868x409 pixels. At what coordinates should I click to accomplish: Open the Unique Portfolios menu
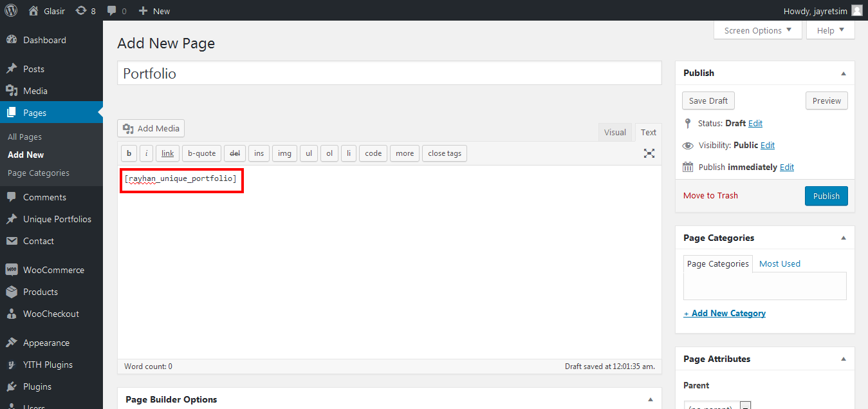pyautogui.click(x=57, y=219)
